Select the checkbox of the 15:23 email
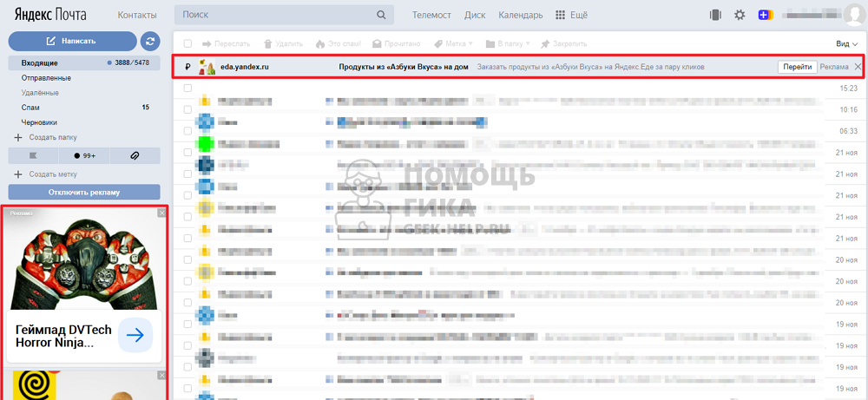Viewport: 868px width, 400px height. point(187,89)
